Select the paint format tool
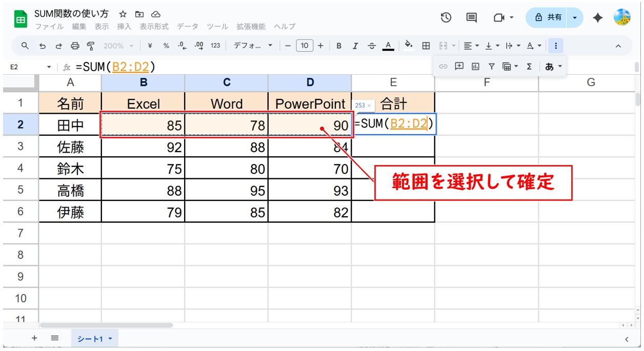 click(91, 46)
